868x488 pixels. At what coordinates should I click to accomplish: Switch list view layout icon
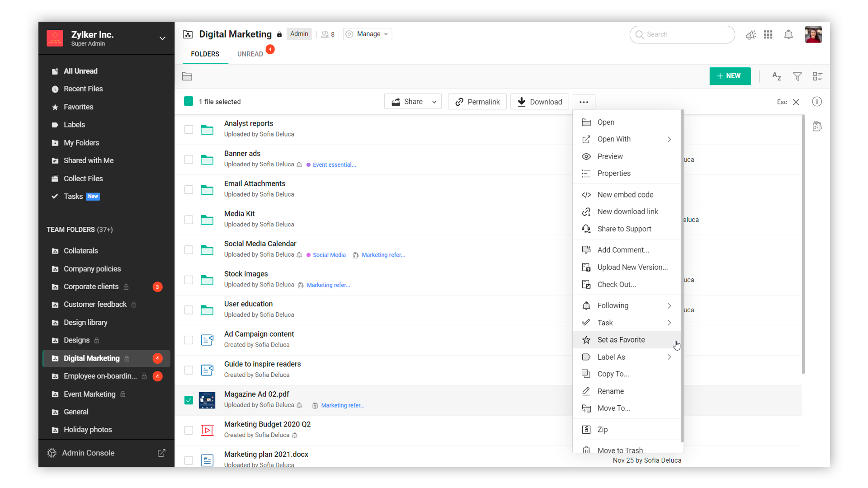point(817,76)
